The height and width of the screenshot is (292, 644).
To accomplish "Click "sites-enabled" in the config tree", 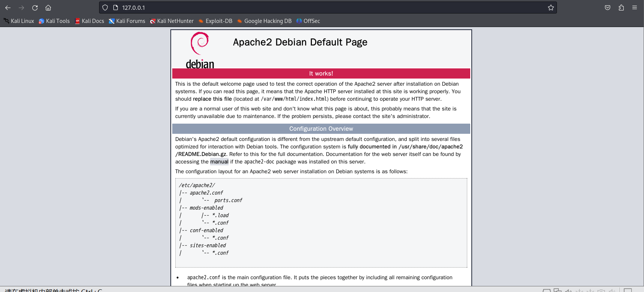I will click(208, 245).
